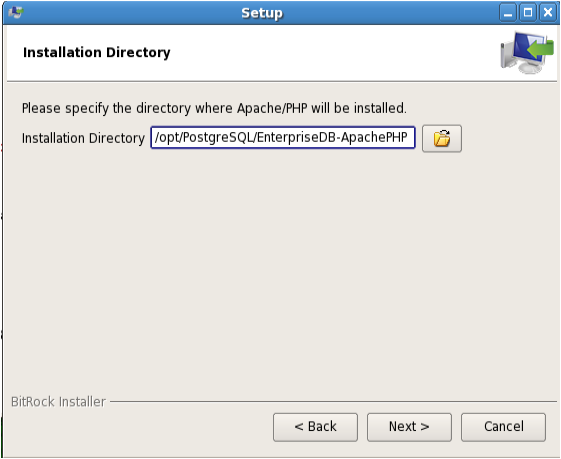This screenshot has width=561, height=459.
Task: Click the 'Setup' title bar text
Action: [262, 13]
